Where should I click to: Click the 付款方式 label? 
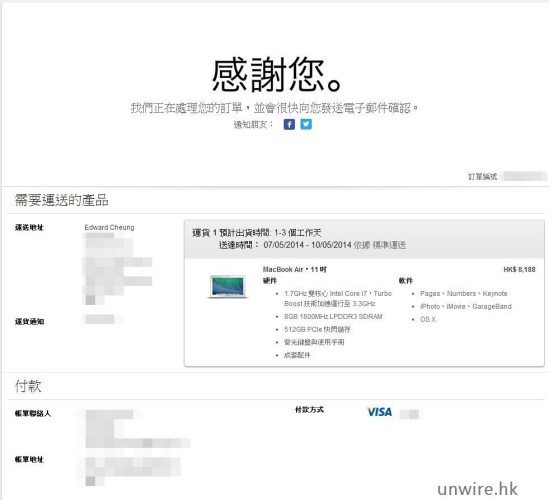[309, 410]
